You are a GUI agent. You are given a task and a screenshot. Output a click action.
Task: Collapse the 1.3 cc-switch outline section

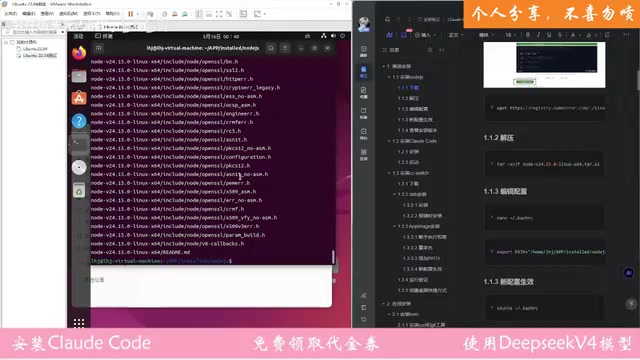[389, 173]
